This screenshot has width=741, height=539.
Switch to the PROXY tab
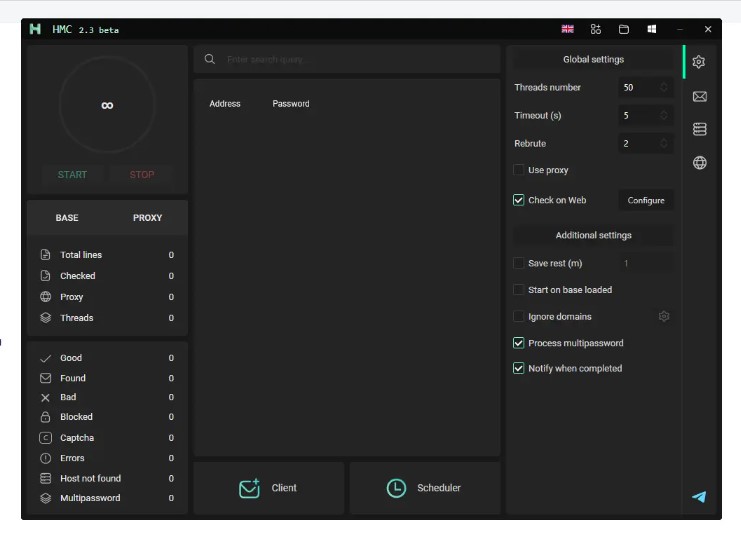point(147,218)
